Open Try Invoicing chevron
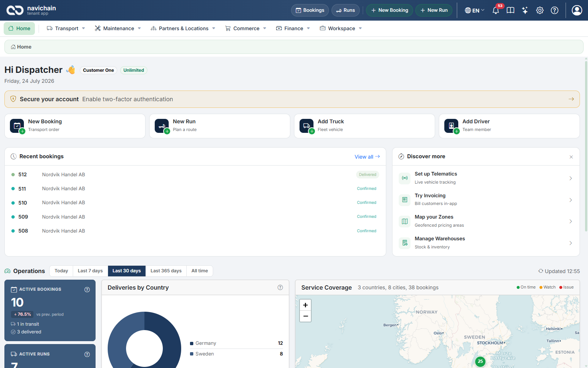588x368 pixels. point(571,200)
